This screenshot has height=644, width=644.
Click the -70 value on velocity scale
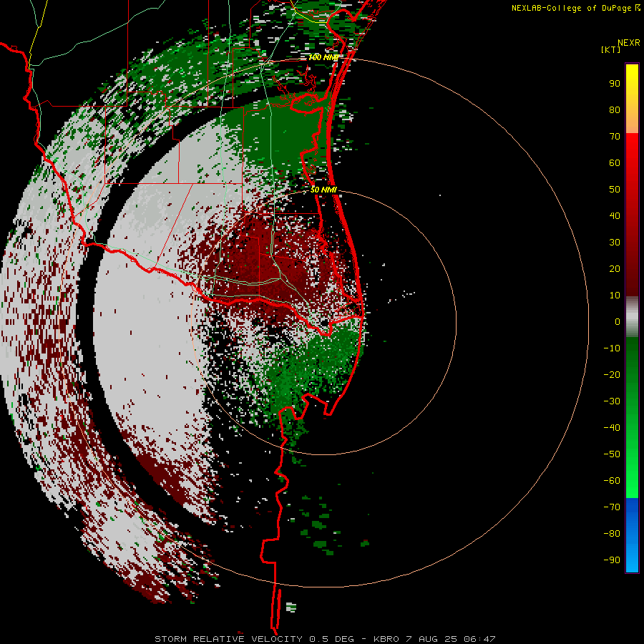[x=612, y=507]
